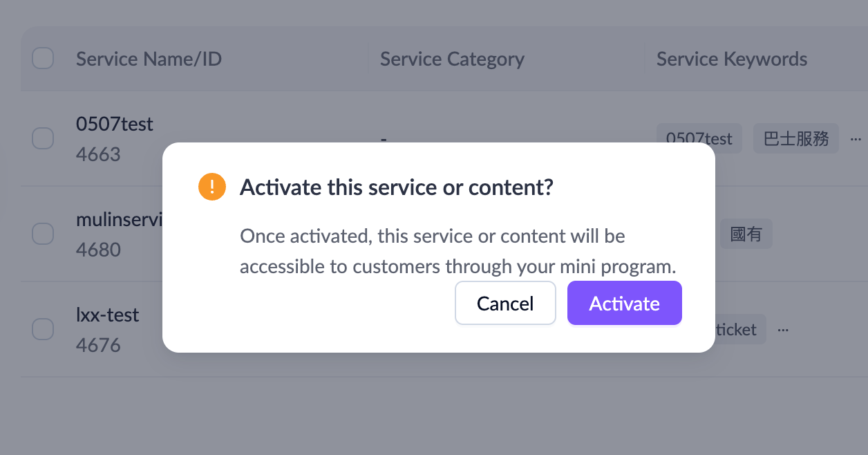Screen dimensions: 868x455
Task: Expand more keywords for lxx-test row
Action: [x=783, y=330]
